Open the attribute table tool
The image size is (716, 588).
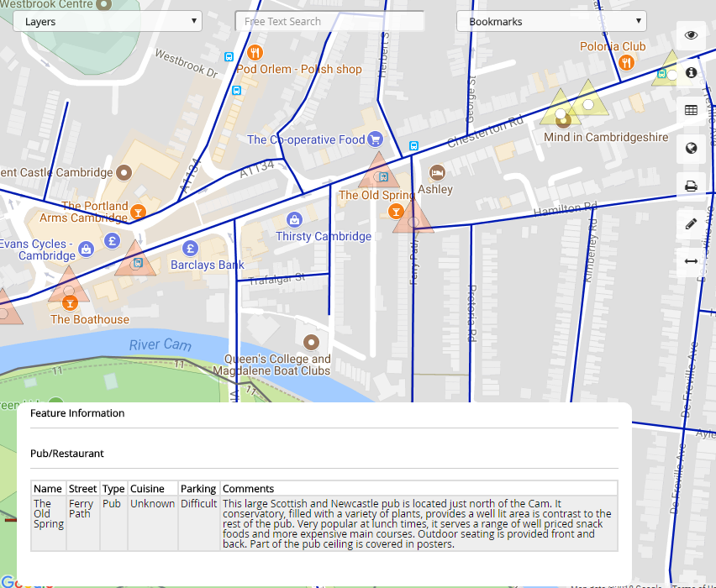pos(691,111)
